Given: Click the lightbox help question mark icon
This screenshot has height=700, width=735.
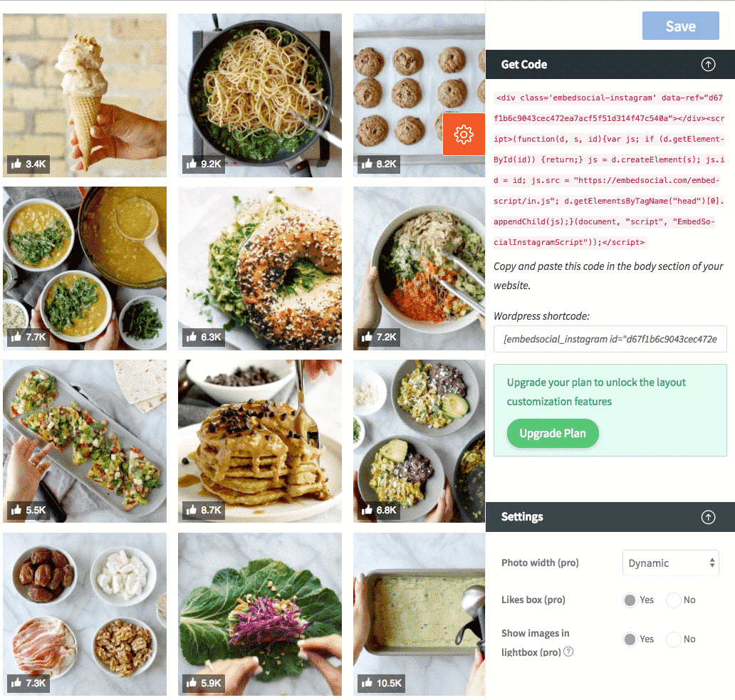Looking at the screenshot, I should [x=568, y=652].
